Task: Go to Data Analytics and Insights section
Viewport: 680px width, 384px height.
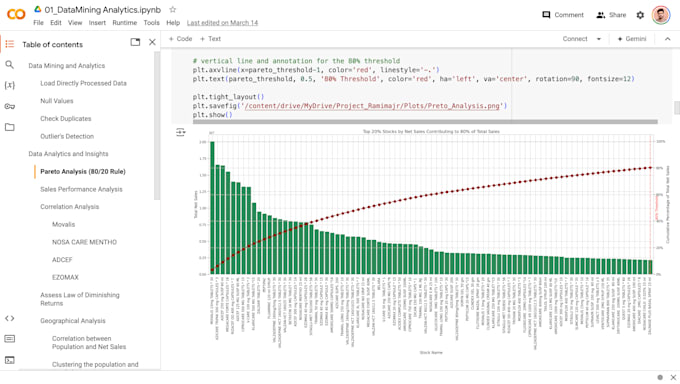Action: click(69, 154)
